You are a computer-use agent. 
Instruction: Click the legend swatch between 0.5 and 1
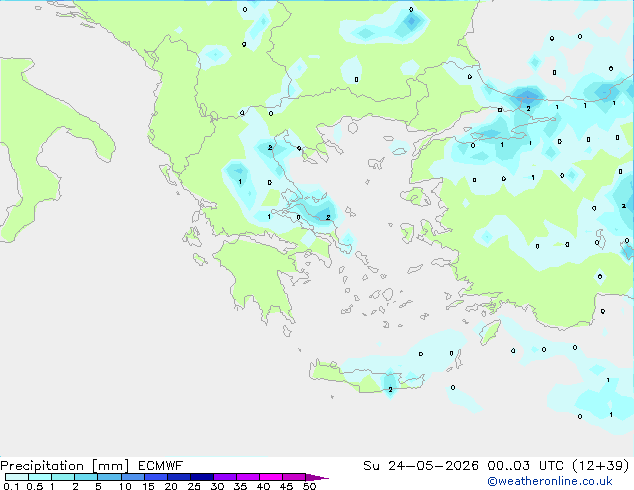click(x=40, y=477)
